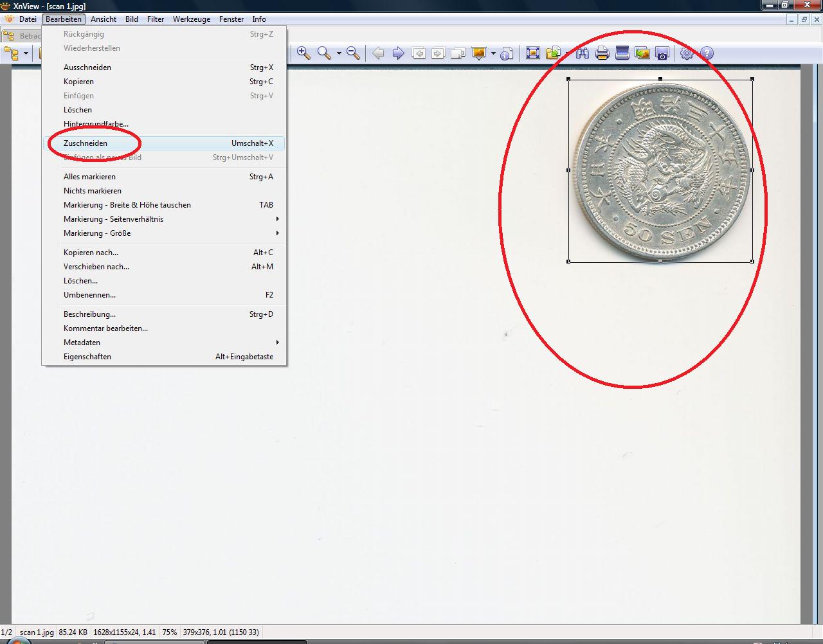This screenshot has height=644, width=823.
Task: Open search with the binoculars icon
Action: 583,53
